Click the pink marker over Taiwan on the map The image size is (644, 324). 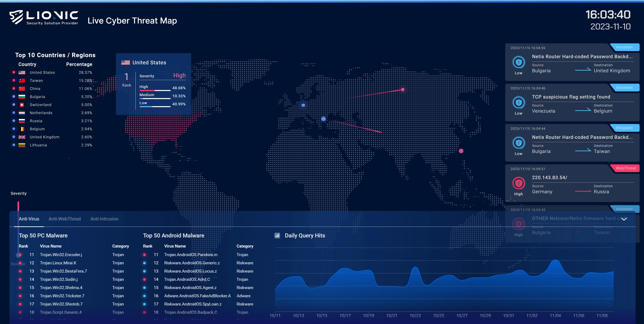(461, 151)
